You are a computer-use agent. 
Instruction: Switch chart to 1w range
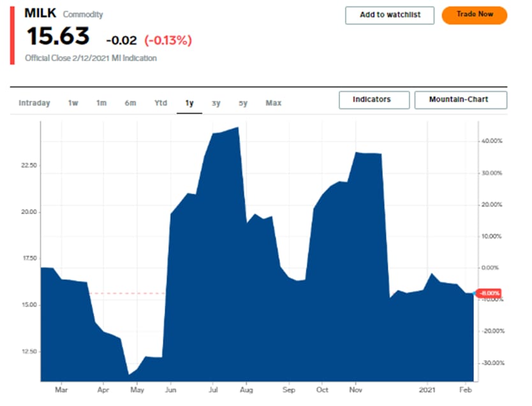click(x=73, y=103)
